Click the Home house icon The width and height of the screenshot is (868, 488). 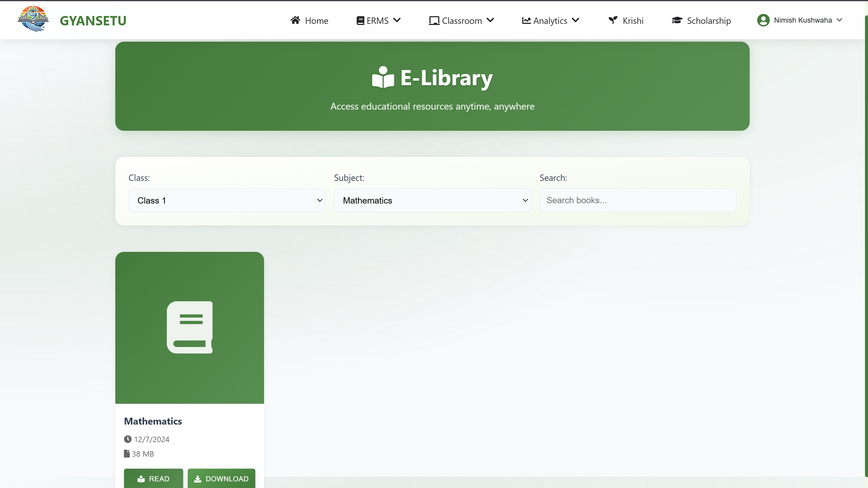[295, 20]
